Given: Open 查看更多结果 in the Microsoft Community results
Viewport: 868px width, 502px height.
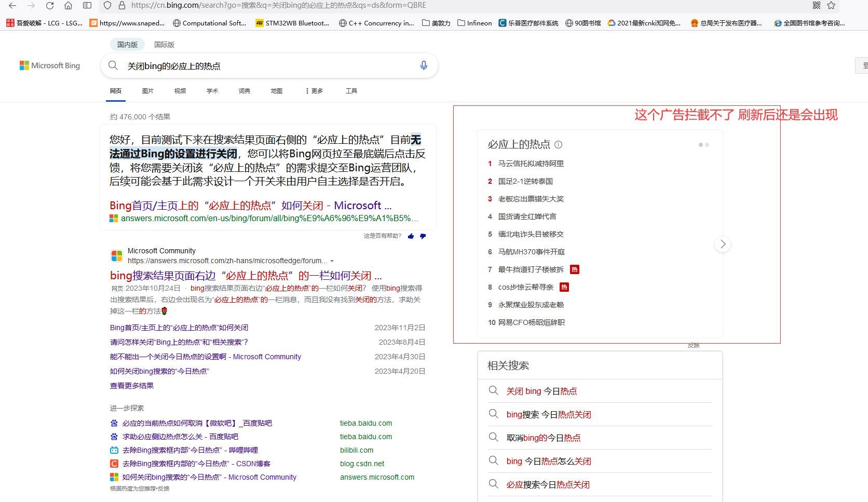Looking at the screenshot, I should click(131, 385).
